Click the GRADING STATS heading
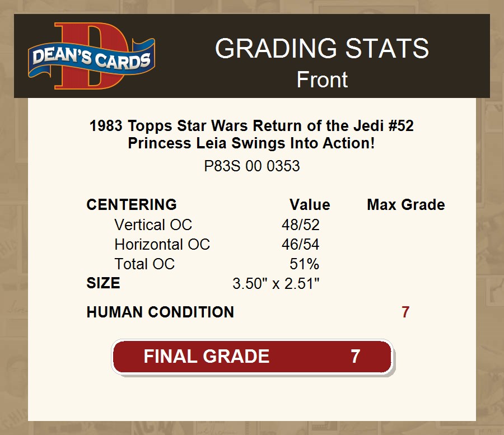The image size is (504, 435). pyautogui.click(x=322, y=49)
